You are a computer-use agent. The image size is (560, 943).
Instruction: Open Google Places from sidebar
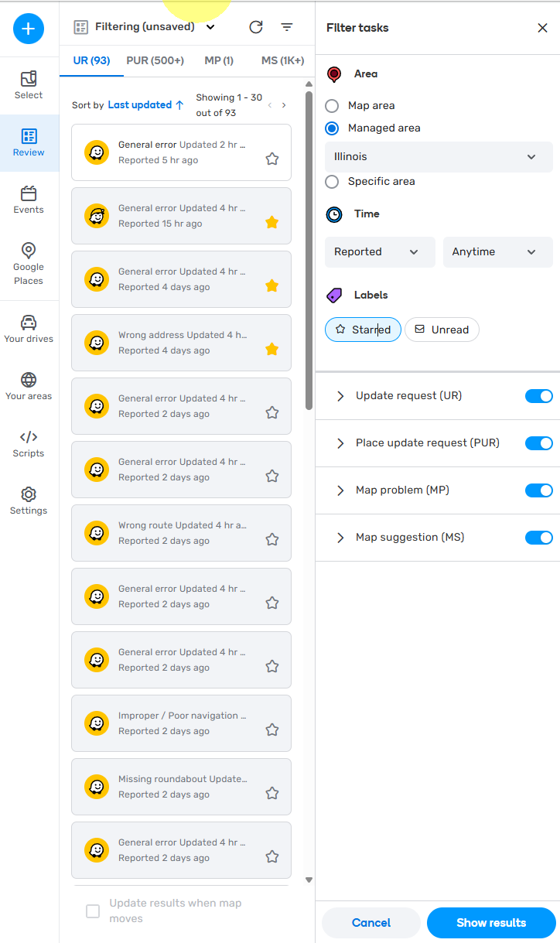click(29, 263)
